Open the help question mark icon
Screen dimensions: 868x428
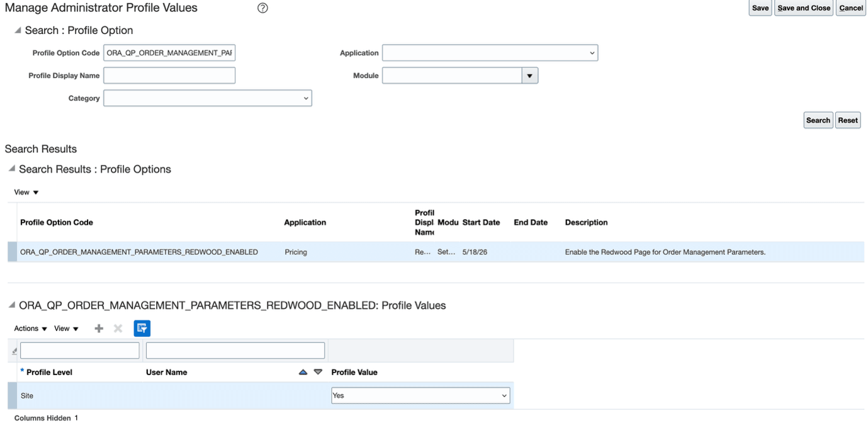(x=263, y=8)
